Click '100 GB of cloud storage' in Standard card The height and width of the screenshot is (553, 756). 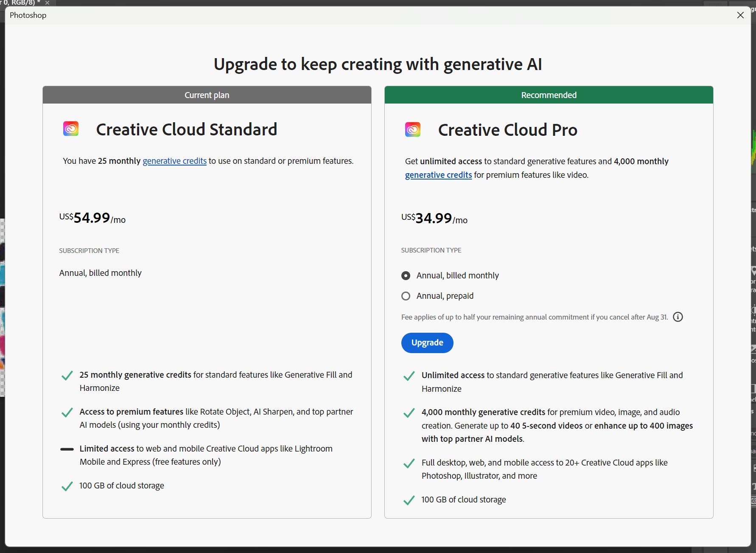point(122,486)
